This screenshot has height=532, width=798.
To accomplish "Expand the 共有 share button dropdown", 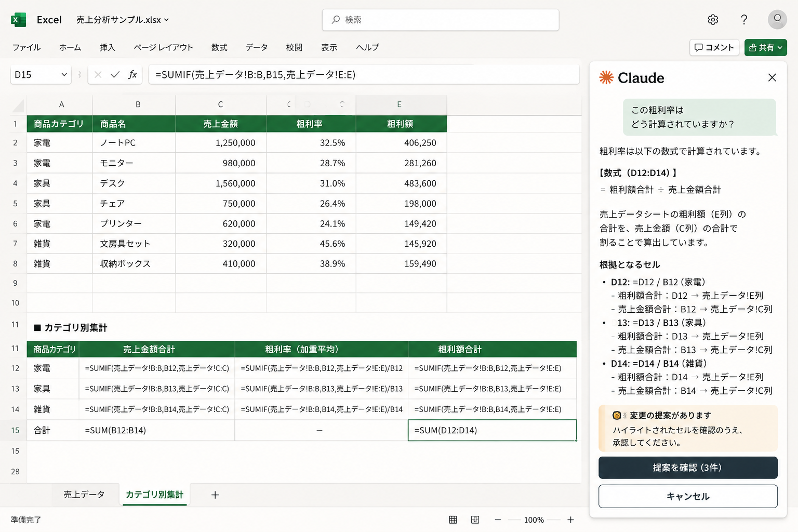I will (x=780, y=47).
